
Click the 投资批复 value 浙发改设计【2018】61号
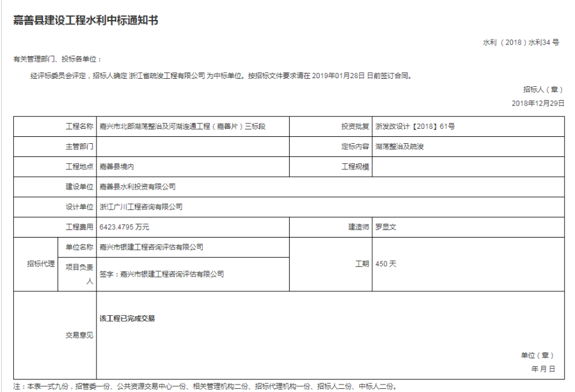tap(415, 126)
